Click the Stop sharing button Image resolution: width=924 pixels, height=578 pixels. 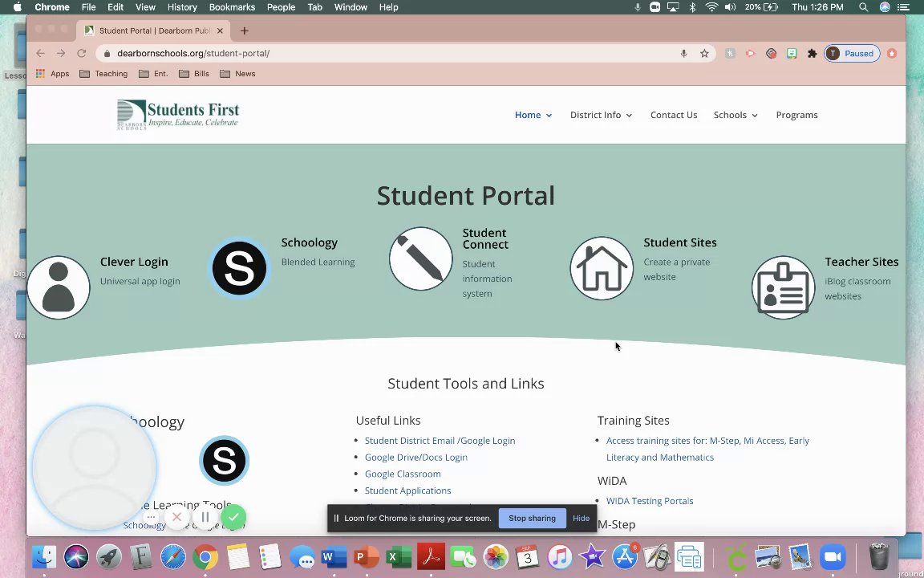point(532,519)
